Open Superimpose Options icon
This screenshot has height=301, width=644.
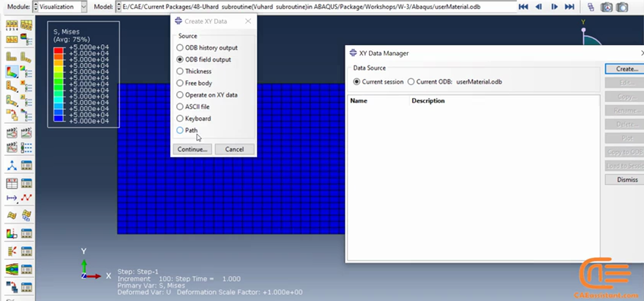pos(26,115)
